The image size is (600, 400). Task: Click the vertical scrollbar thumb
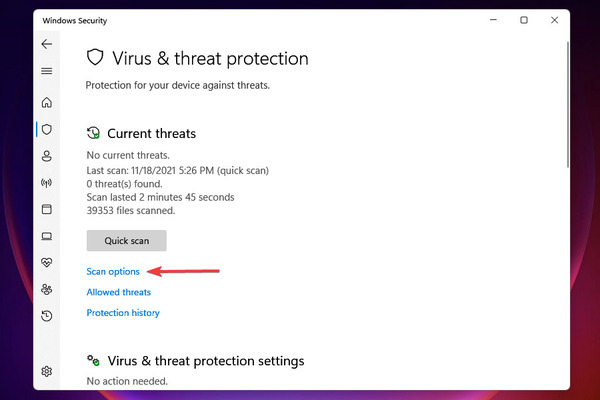pos(567,104)
